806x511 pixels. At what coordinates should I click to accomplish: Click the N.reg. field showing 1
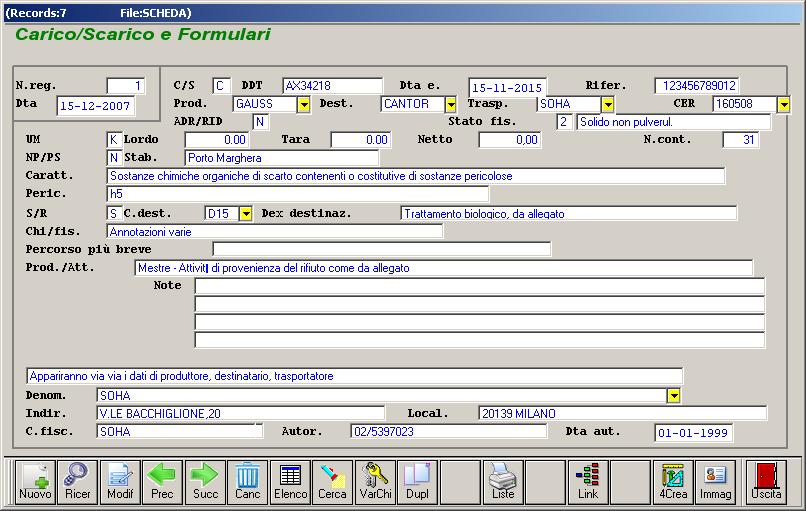point(125,86)
